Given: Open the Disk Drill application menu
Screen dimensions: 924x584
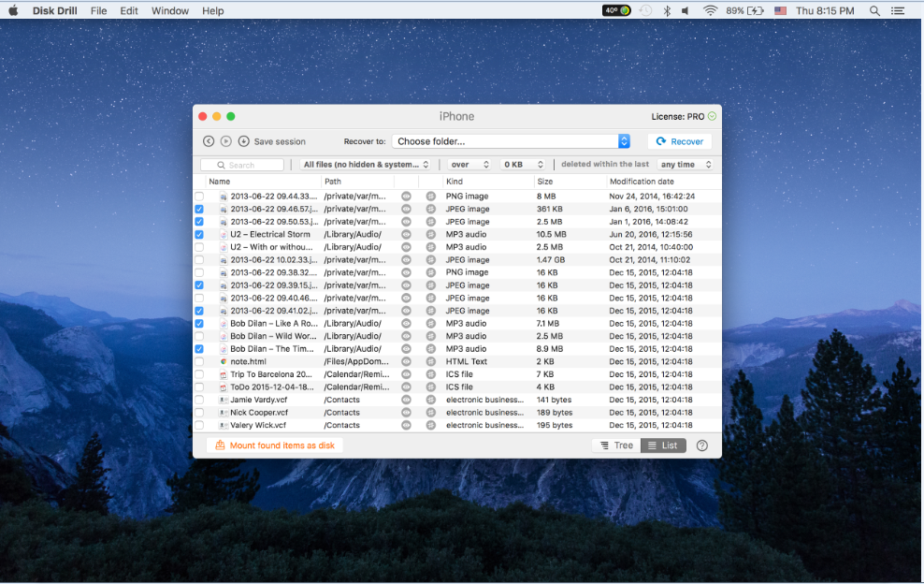Looking at the screenshot, I should click(x=55, y=10).
